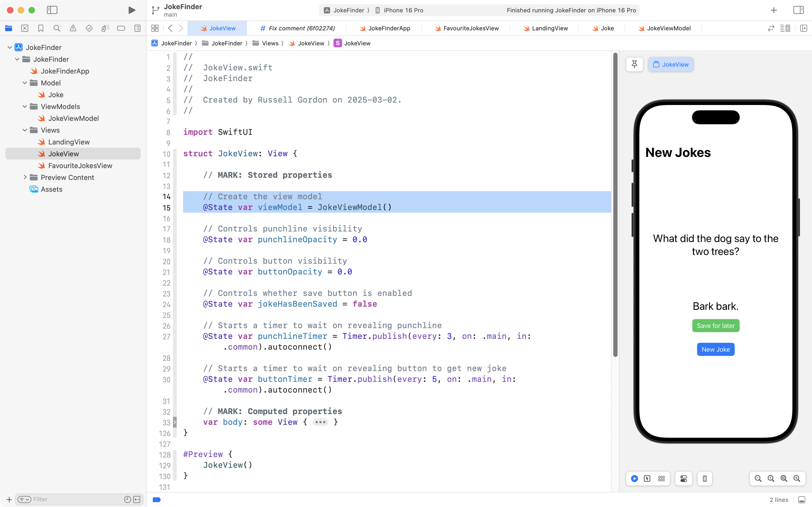
Task: Toggle the debug area at bottom right
Action: tap(802, 500)
